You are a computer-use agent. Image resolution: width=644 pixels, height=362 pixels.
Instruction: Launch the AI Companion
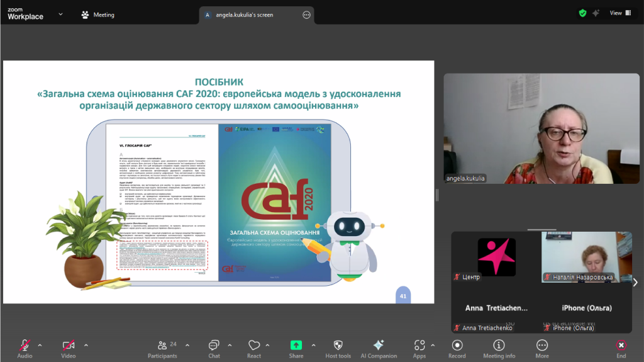378,346
